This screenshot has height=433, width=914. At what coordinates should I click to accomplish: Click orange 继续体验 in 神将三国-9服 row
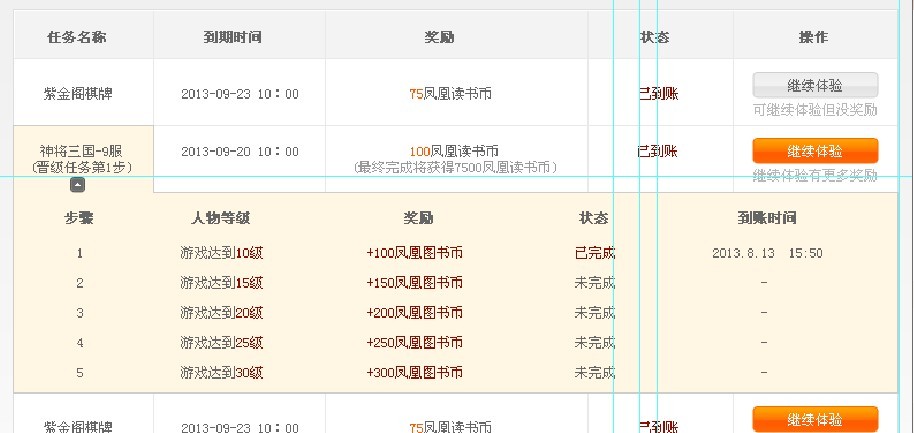[815, 151]
